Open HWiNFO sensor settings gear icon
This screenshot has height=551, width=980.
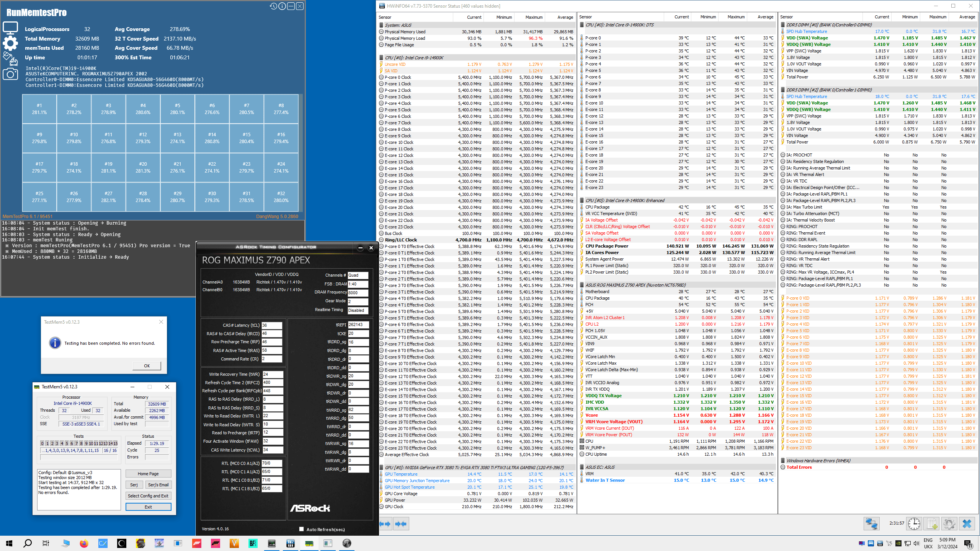(949, 523)
